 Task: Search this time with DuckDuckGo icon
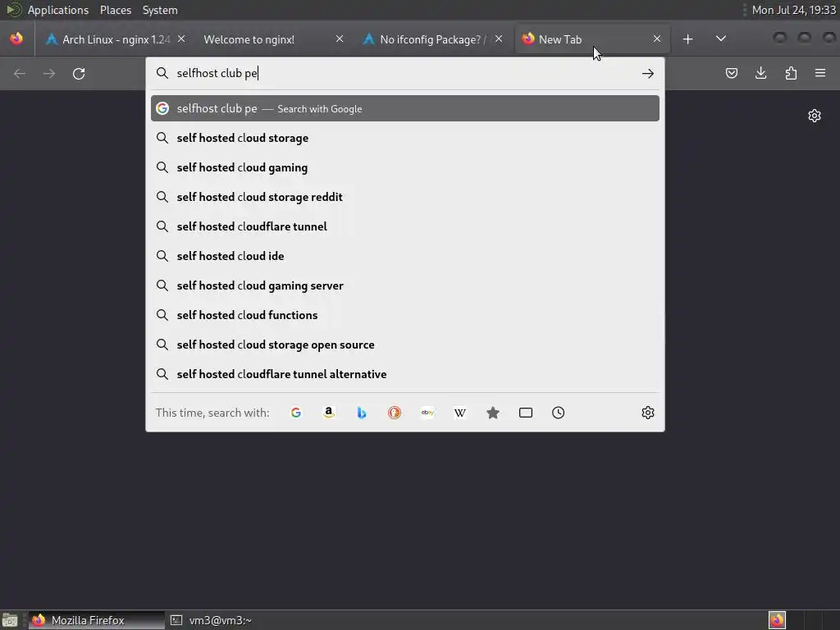point(395,413)
